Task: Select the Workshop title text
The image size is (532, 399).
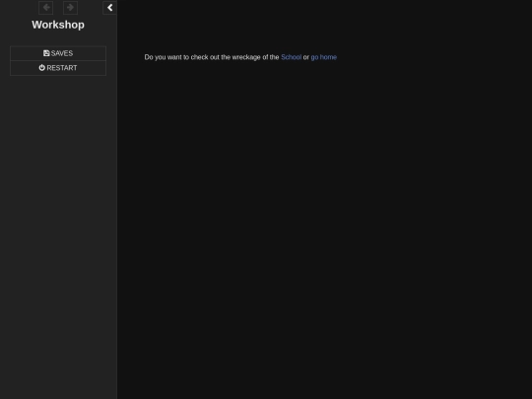Action: point(58,25)
